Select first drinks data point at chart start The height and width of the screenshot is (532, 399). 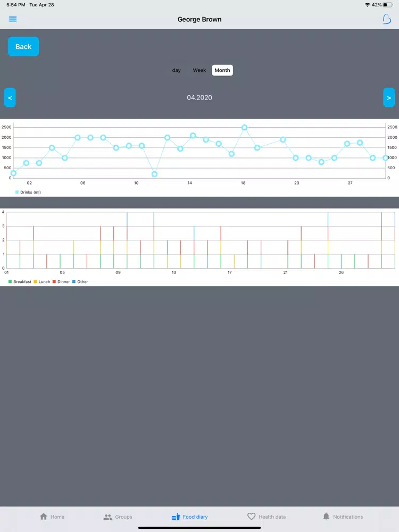tap(13, 173)
